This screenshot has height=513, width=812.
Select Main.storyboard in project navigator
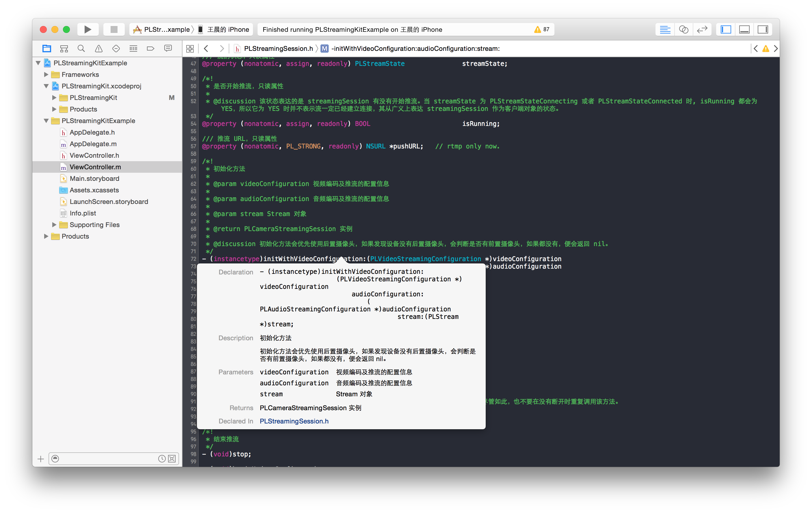pos(94,179)
